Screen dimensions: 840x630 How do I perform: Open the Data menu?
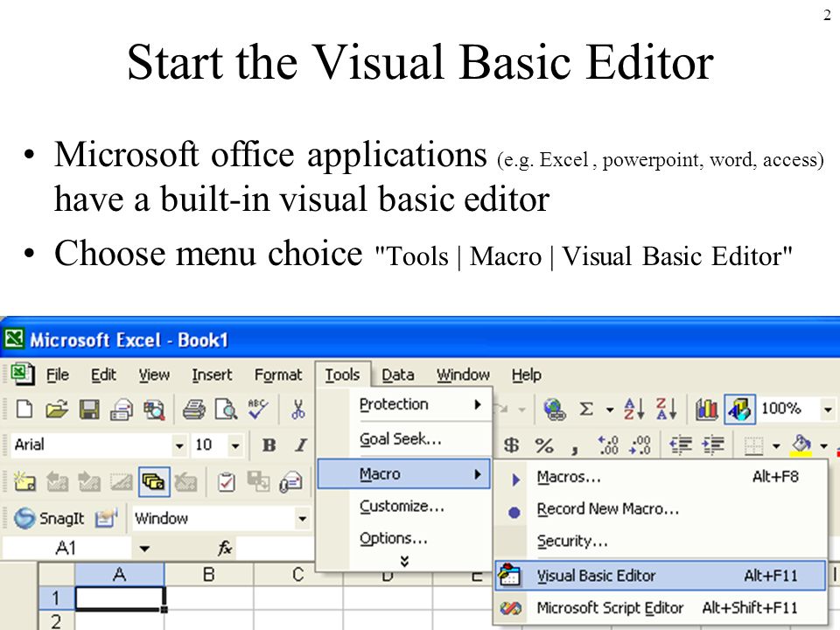[397, 374]
